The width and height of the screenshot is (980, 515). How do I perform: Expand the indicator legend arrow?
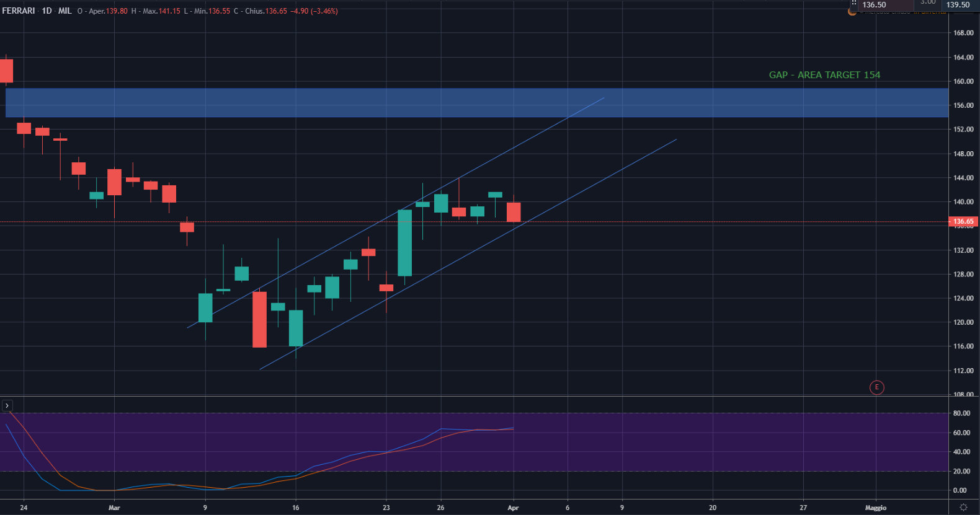click(x=7, y=406)
